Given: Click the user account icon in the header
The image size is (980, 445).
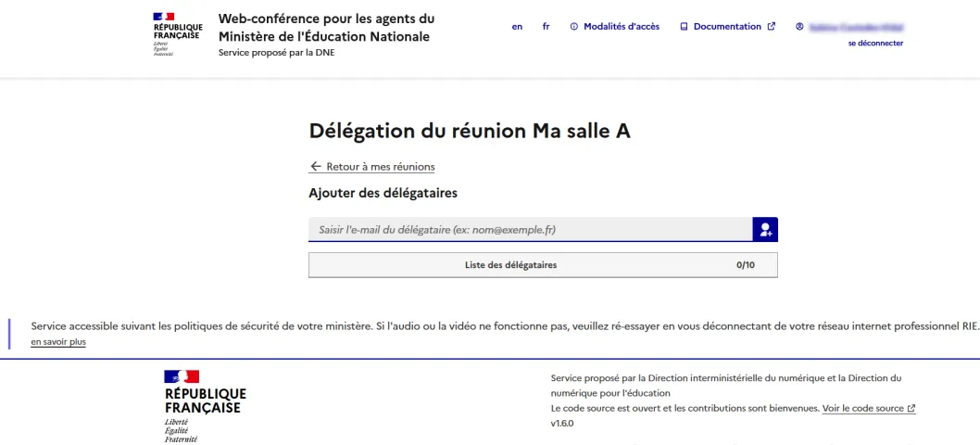Looking at the screenshot, I should 799,27.
